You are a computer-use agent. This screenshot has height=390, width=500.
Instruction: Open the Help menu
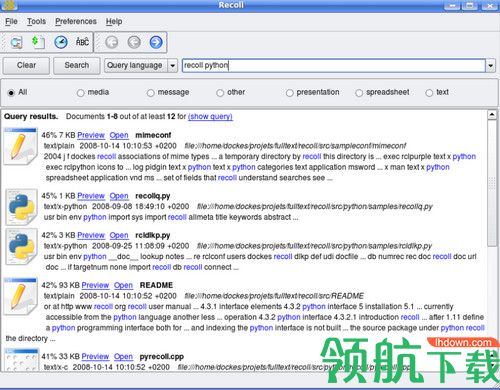point(114,22)
